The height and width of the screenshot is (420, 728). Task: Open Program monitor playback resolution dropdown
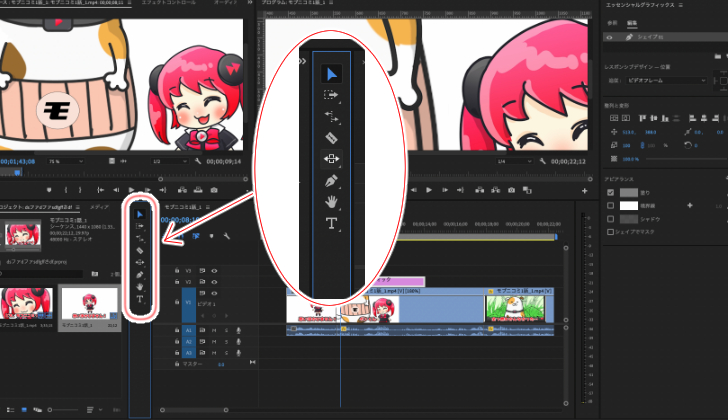[514, 161]
